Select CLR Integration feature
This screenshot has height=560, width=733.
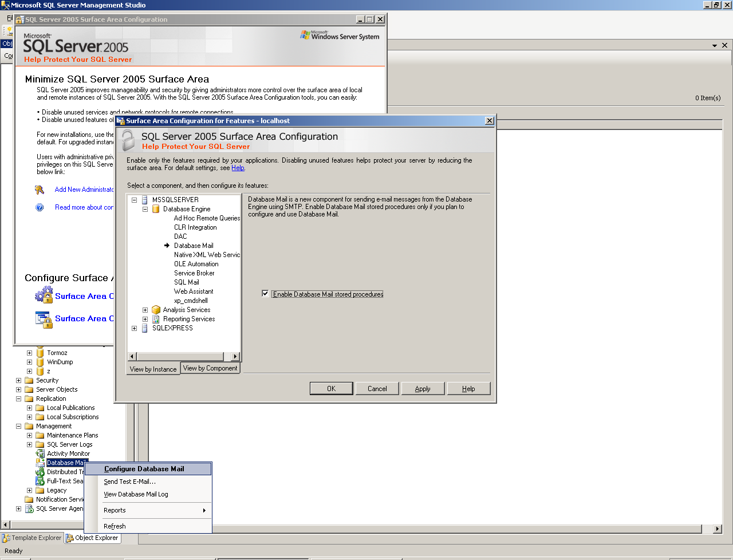[195, 227]
